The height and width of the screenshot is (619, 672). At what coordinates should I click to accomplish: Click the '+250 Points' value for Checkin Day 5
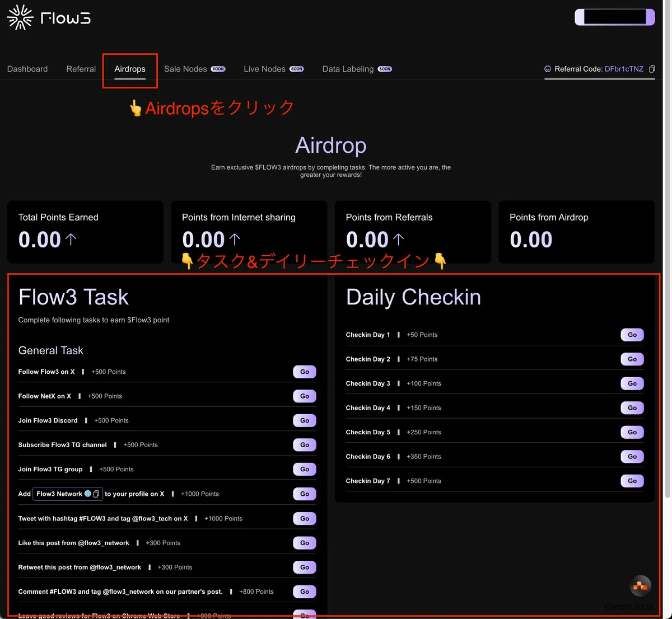[x=424, y=432]
